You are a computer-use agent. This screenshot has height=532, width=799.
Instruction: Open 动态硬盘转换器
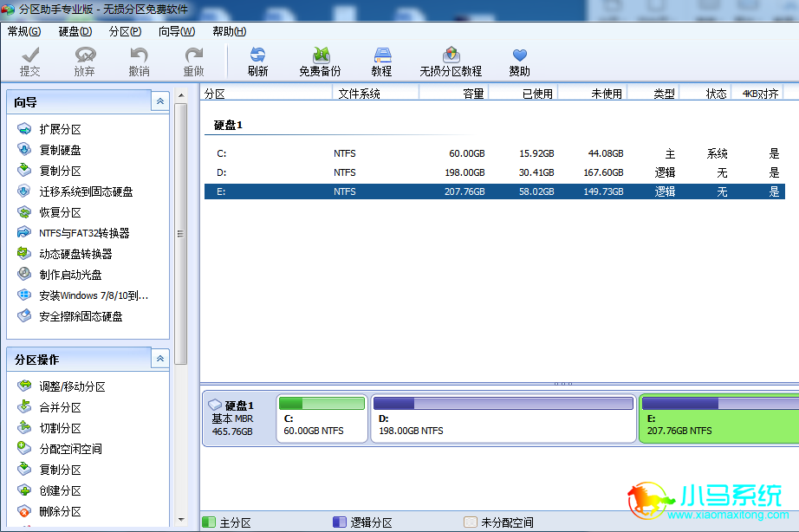[65, 254]
